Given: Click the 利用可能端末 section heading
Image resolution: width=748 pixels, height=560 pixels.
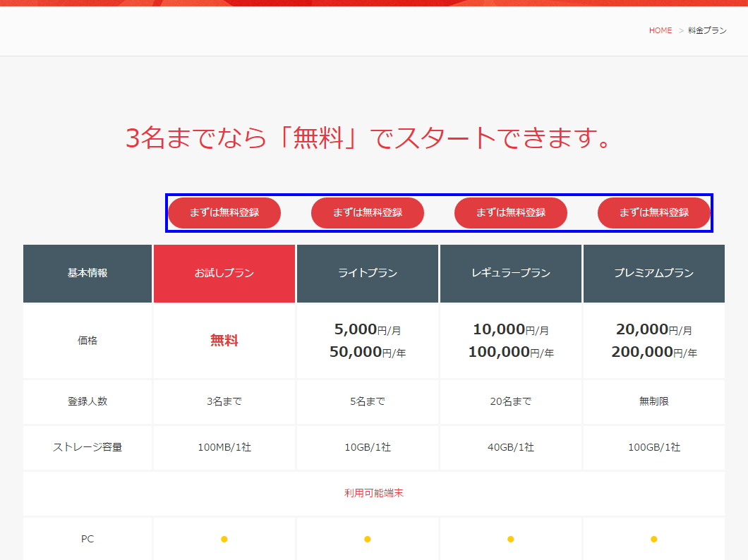Looking at the screenshot, I should [x=374, y=493].
